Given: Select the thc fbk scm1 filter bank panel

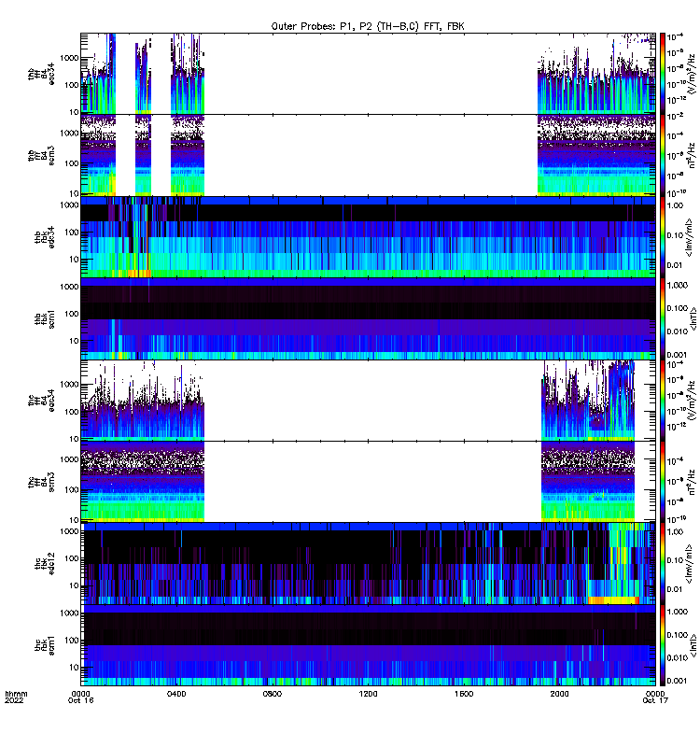Looking at the screenshot, I should pos(368,645).
